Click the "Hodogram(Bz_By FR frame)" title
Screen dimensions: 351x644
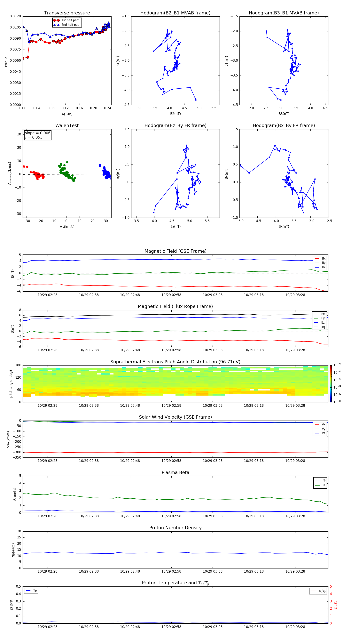[175, 125]
